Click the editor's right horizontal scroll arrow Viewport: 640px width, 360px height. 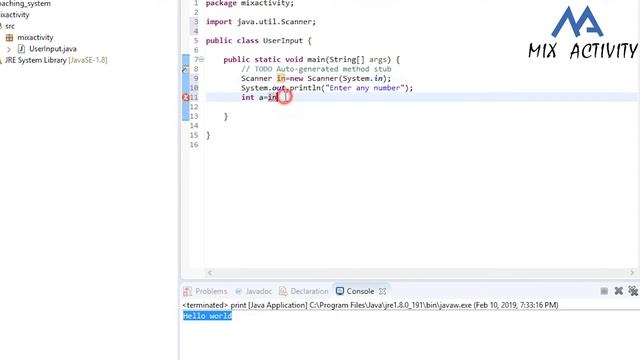[x=632, y=273]
